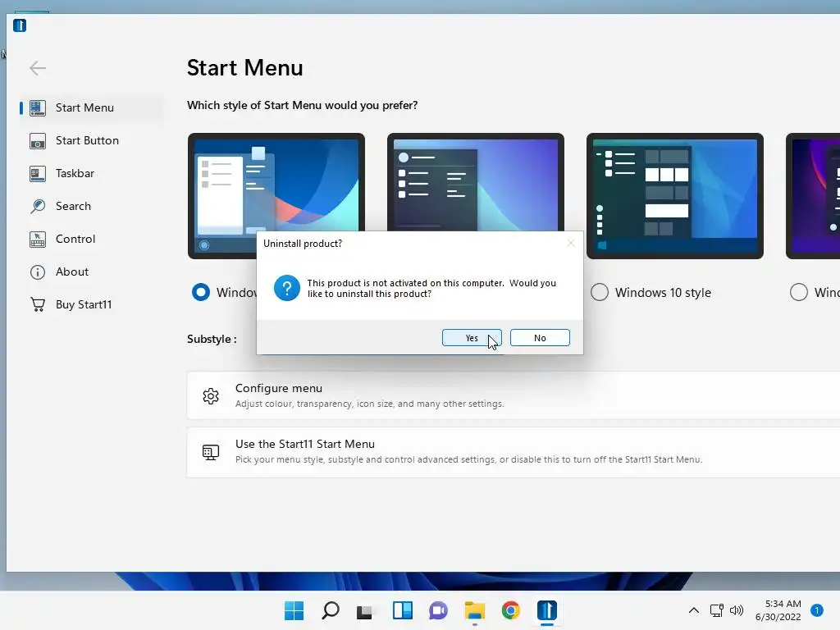Open the network tray icon
Screen dimensions: 840x630
click(x=716, y=610)
